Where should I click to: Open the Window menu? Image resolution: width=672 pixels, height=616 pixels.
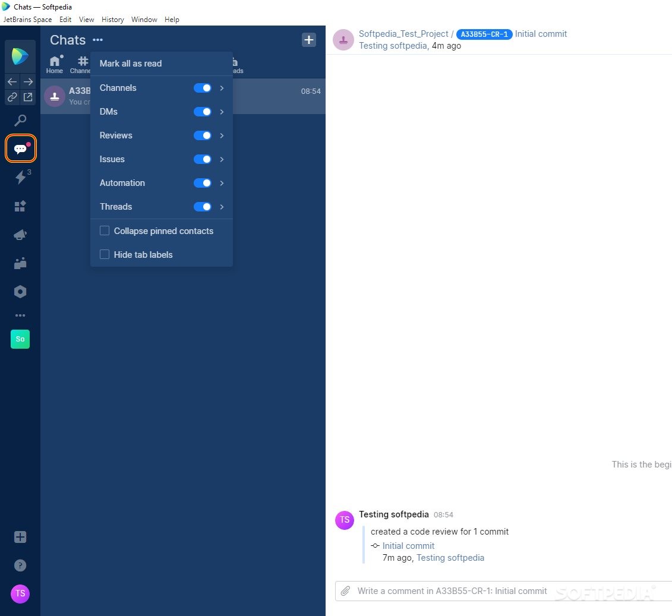pos(144,19)
